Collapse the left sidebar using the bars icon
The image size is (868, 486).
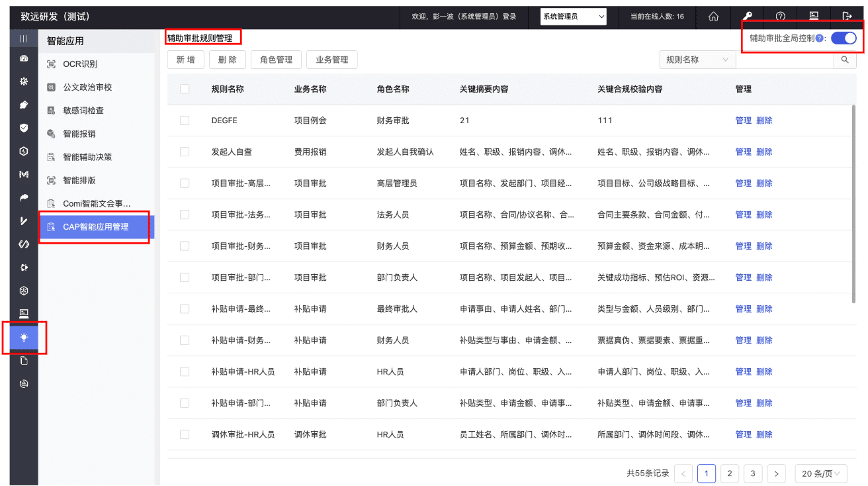(24, 39)
